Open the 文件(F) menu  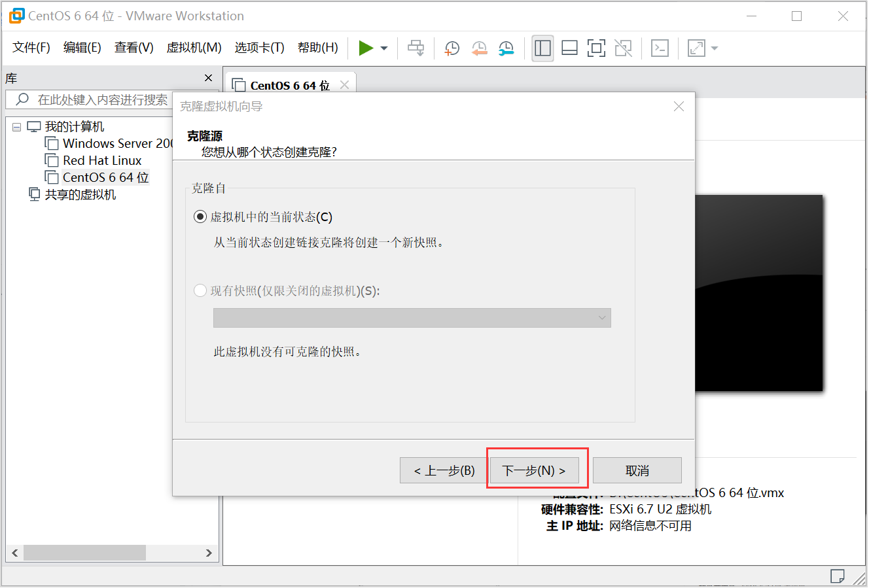31,47
